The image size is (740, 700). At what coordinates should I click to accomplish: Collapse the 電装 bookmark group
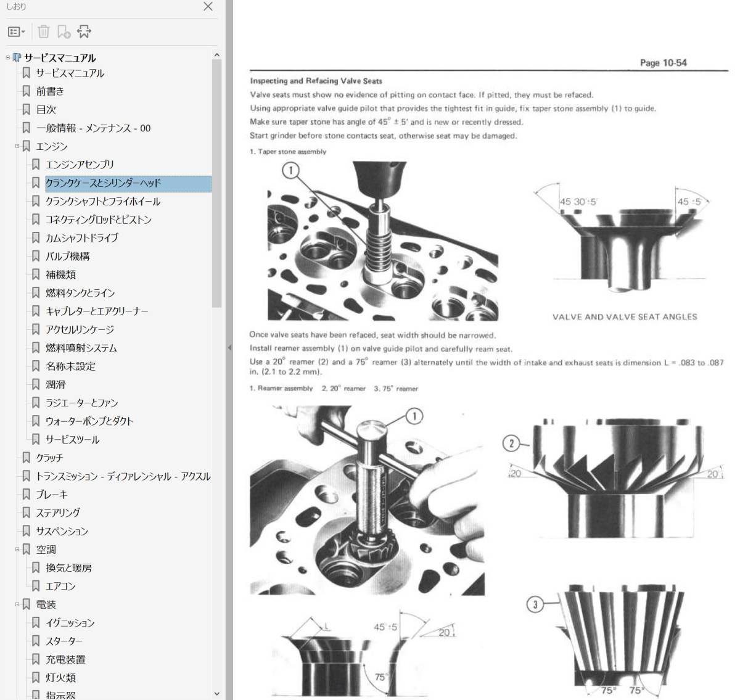tap(17, 604)
